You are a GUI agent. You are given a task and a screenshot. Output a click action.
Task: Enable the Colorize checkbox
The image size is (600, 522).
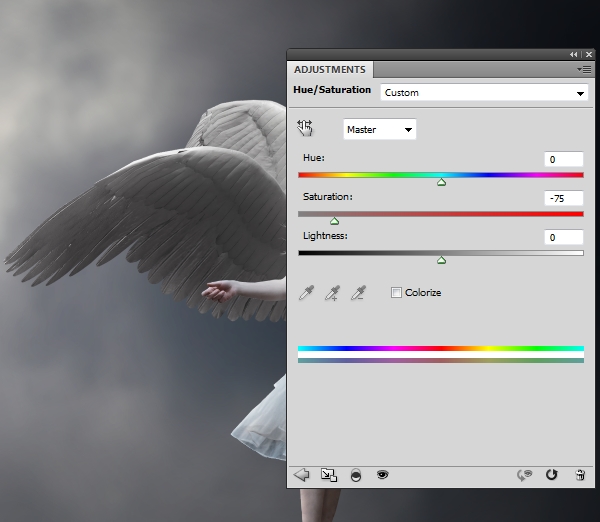pos(397,293)
